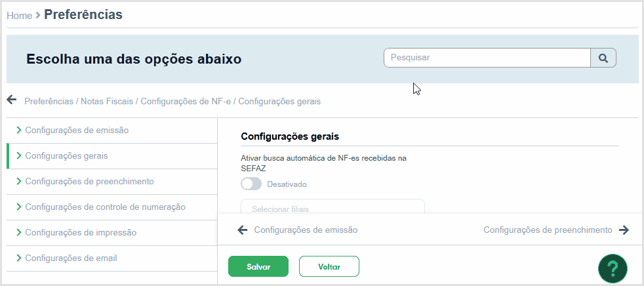Click the back arrow beside the Preferências breadcrumb
The width and height of the screenshot is (644, 286).
pyautogui.click(x=12, y=100)
